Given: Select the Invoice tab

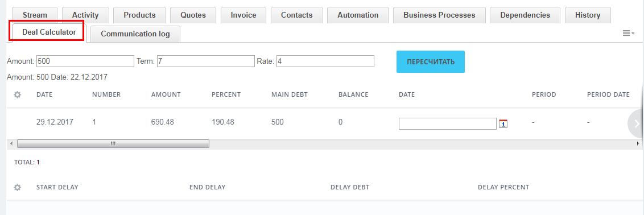Looking at the screenshot, I should coord(243,15).
